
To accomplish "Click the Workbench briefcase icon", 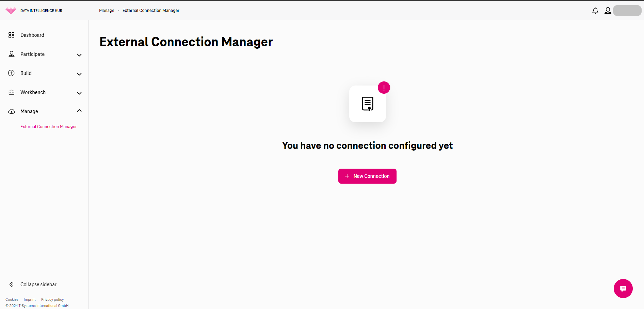I will point(12,92).
